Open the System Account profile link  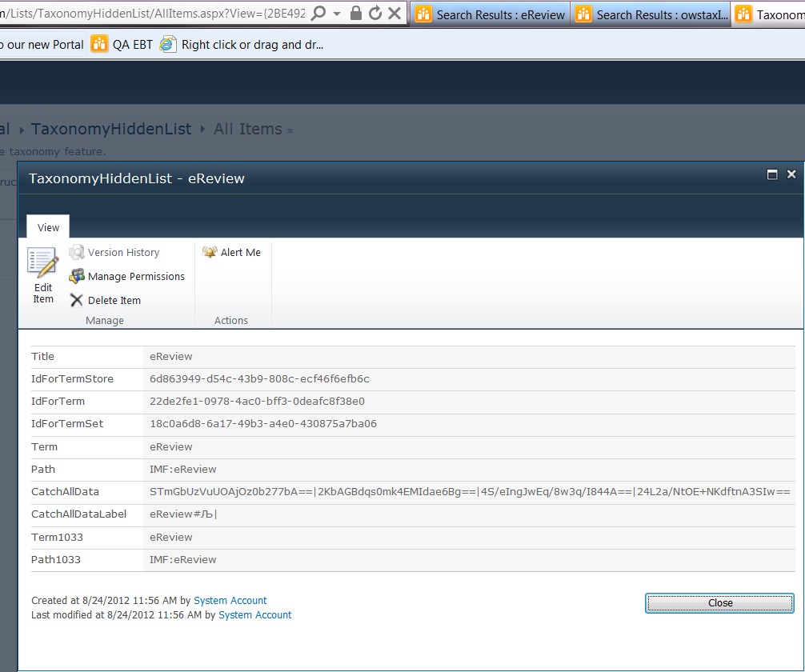click(229, 600)
